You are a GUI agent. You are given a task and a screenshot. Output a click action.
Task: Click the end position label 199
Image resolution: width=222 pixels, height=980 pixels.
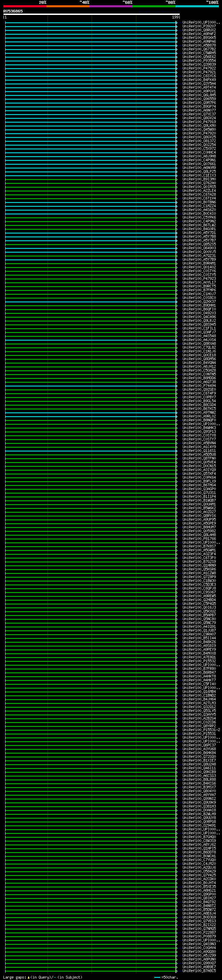175,17
